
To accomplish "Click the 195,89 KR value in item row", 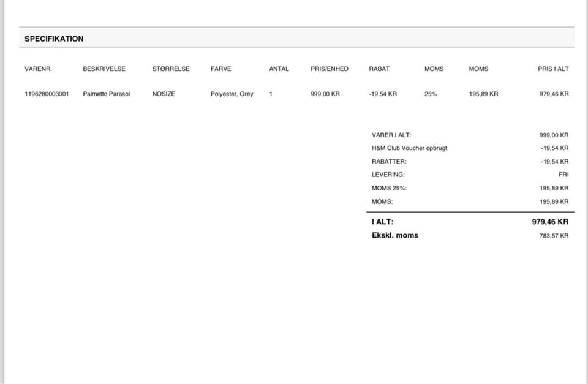I will pos(483,94).
